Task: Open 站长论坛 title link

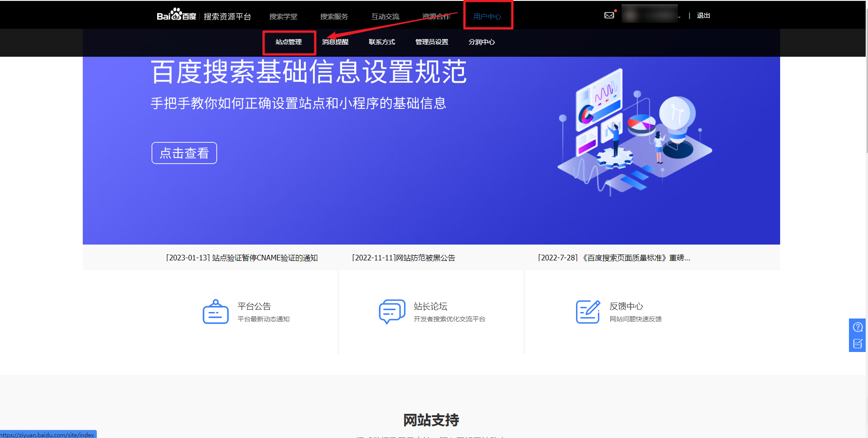Action: click(x=431, y=306)
